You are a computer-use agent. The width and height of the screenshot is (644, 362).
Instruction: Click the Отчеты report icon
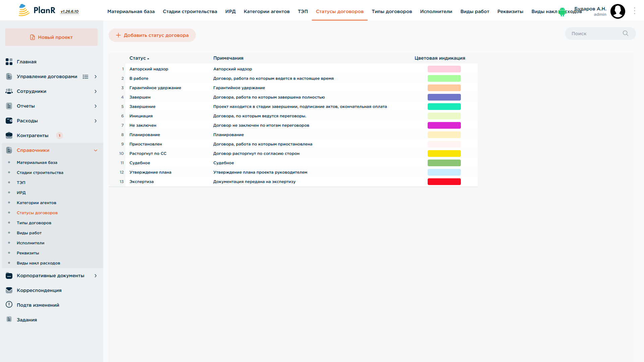pyautogui.click(x=9, y=106)
